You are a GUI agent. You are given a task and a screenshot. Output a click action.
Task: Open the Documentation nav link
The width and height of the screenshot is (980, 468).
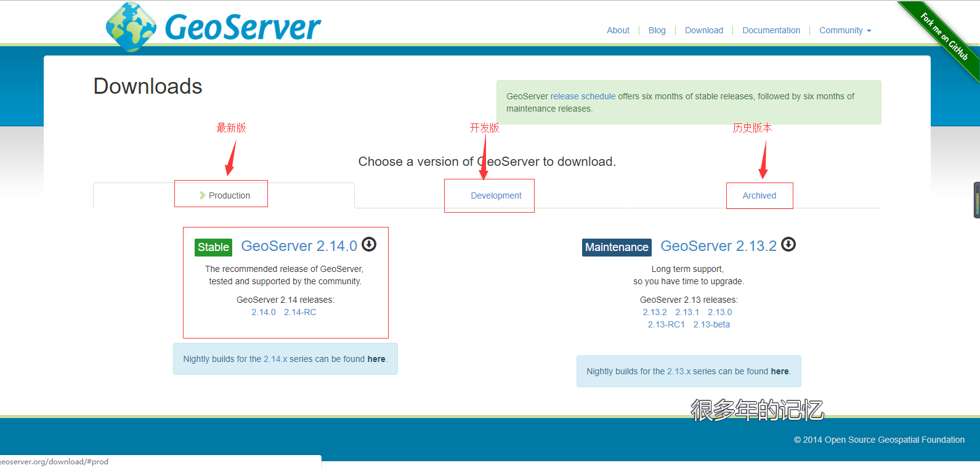coord(771,30)
